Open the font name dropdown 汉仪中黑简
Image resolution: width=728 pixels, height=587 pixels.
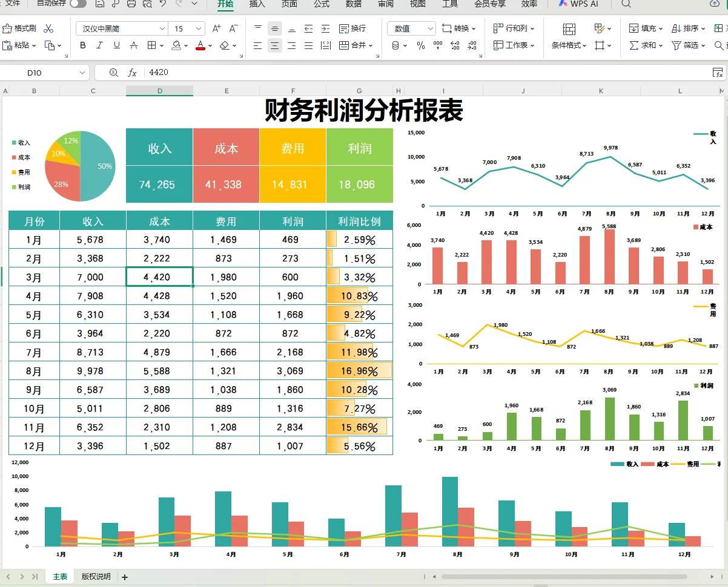[162, 28]
